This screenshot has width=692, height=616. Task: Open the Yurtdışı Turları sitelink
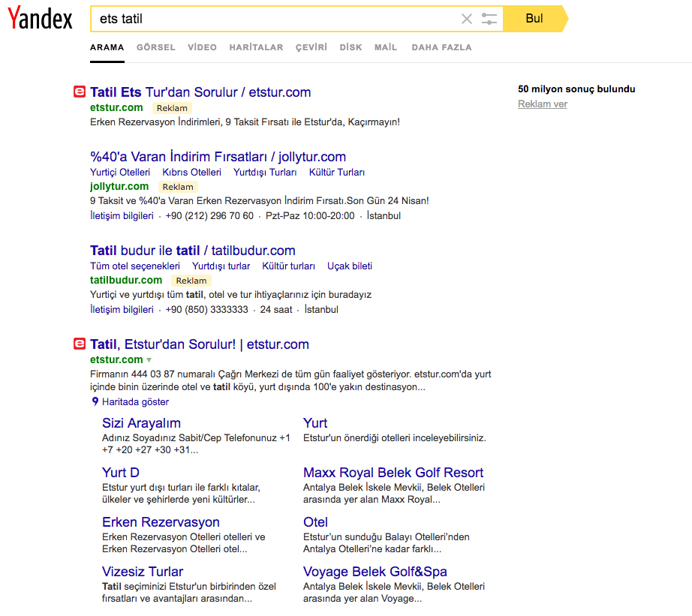pyautogui.click(x=265, y=172)
